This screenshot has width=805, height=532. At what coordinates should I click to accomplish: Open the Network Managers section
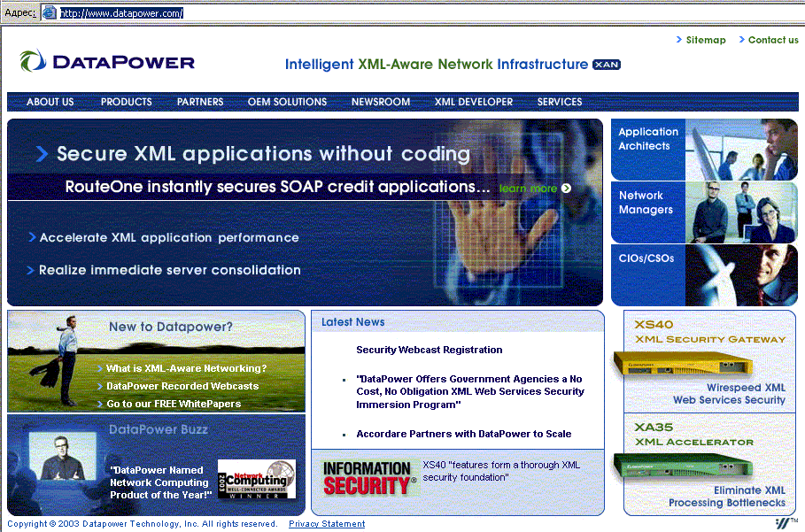click(x=704, y=212)
